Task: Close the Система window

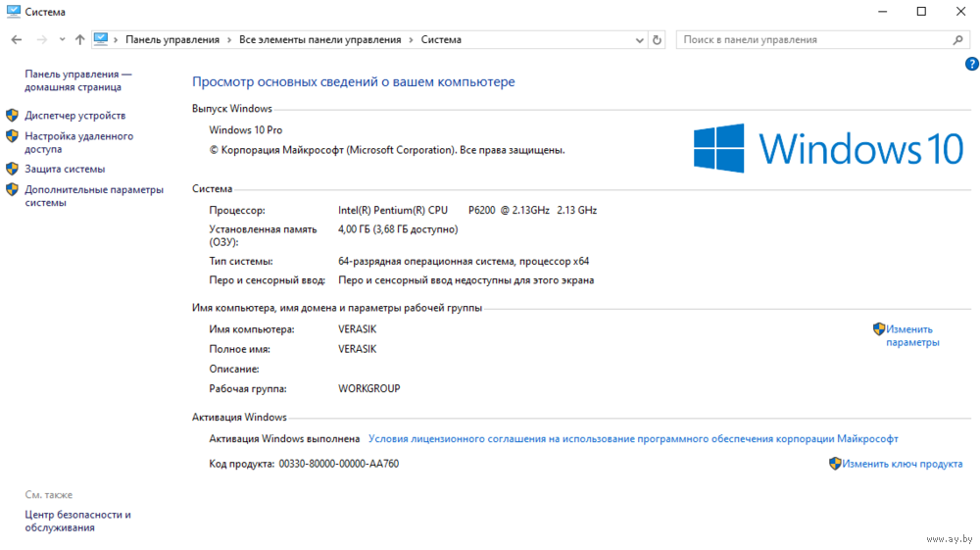Action: tap(960, 12)
